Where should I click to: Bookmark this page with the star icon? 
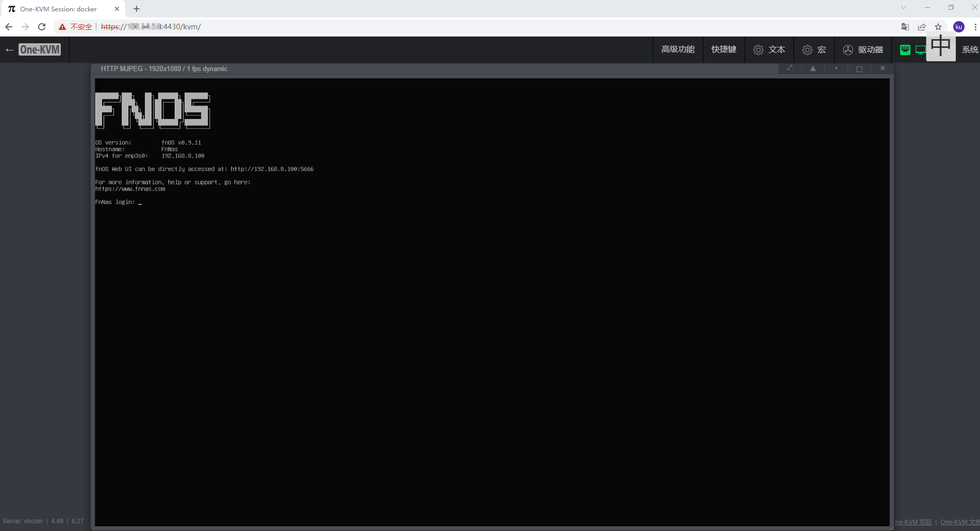click(x=938, y=27)
